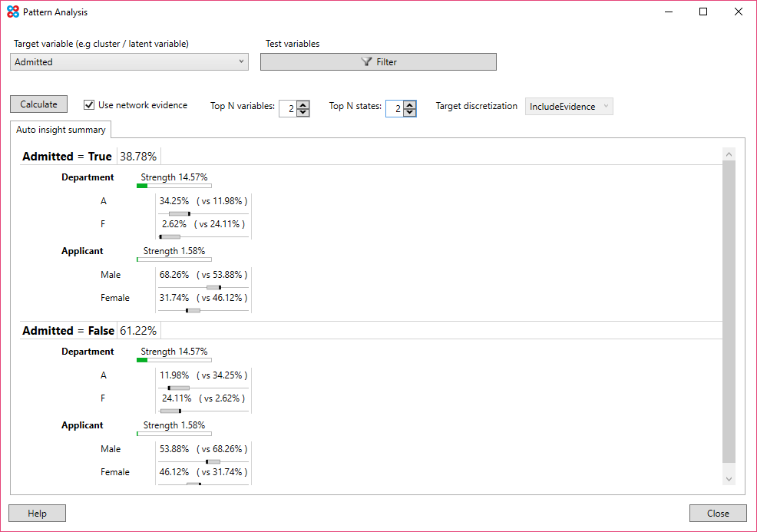
Task: Click the Help button
Action: pyautogui.click(x=37, y=513)
